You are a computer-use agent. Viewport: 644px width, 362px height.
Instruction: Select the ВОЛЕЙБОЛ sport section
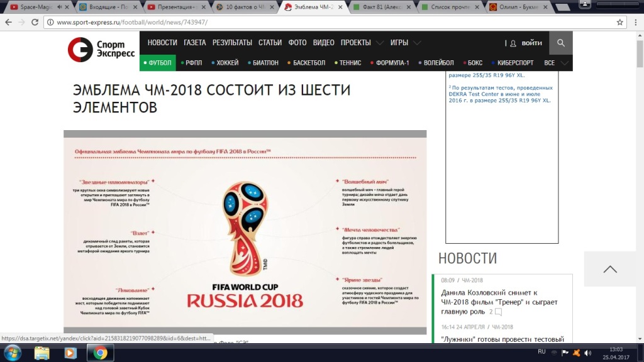pyautogui.click(x=436, y=63)
